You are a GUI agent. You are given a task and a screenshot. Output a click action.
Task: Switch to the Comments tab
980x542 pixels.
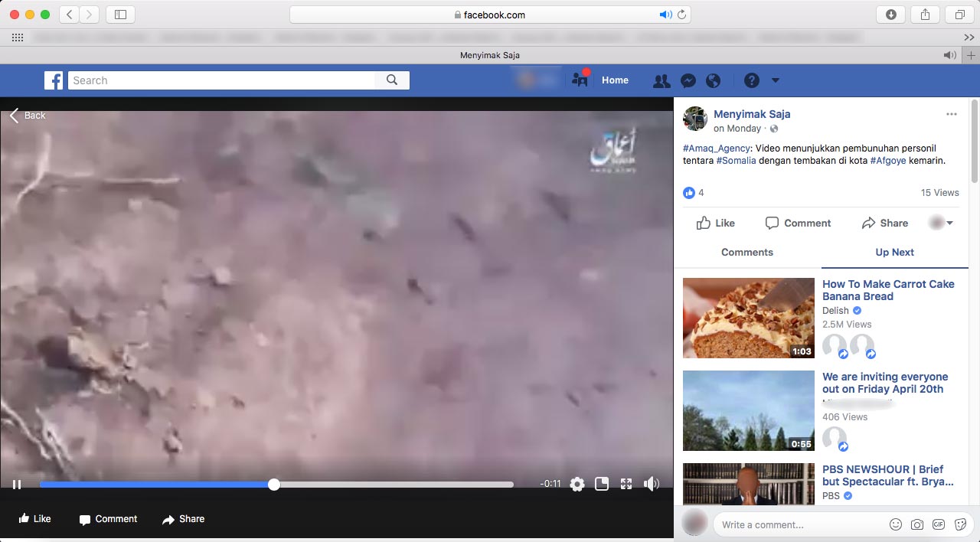pos(747,252)
